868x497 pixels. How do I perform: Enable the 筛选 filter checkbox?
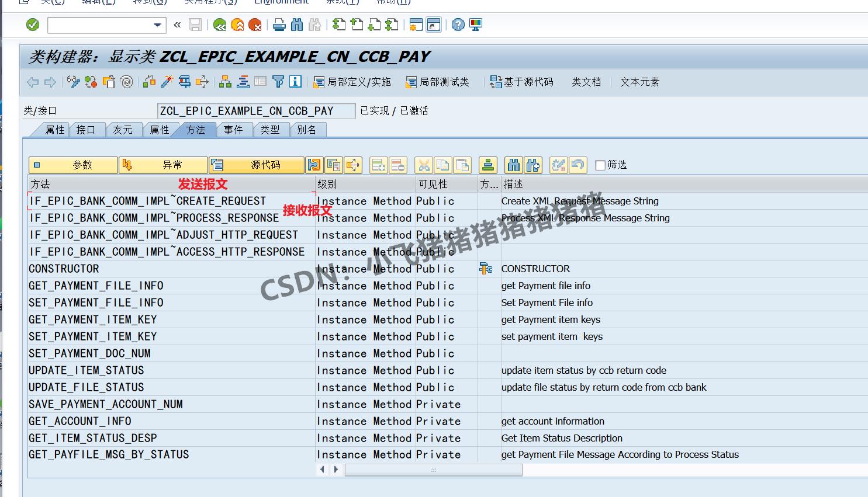(x=600, y=165)
